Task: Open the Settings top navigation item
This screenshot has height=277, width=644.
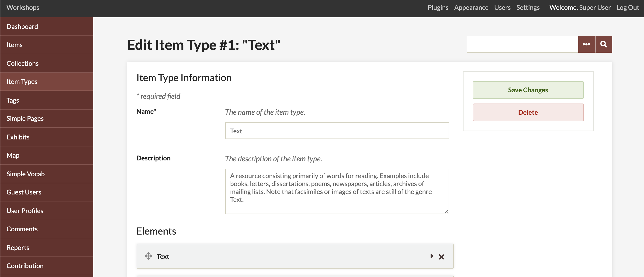Action: pos(528,7)
